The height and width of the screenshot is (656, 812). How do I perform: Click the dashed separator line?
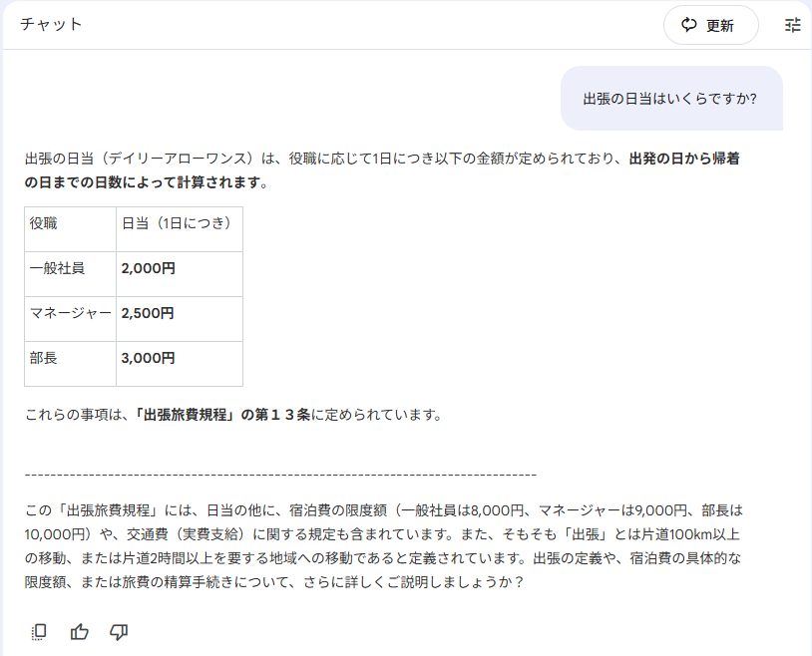pos(280,475)
